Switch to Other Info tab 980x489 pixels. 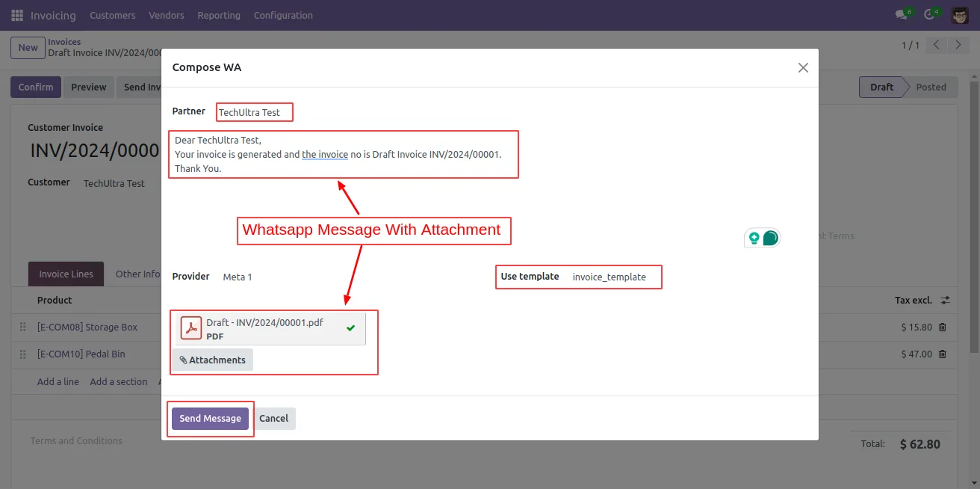coord(137,274)
